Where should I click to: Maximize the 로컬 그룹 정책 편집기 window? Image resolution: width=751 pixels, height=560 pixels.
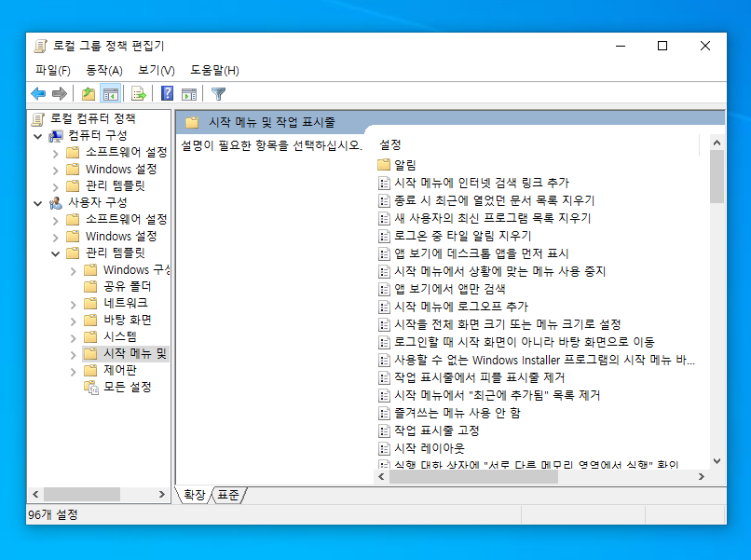[x=662, y=46]
